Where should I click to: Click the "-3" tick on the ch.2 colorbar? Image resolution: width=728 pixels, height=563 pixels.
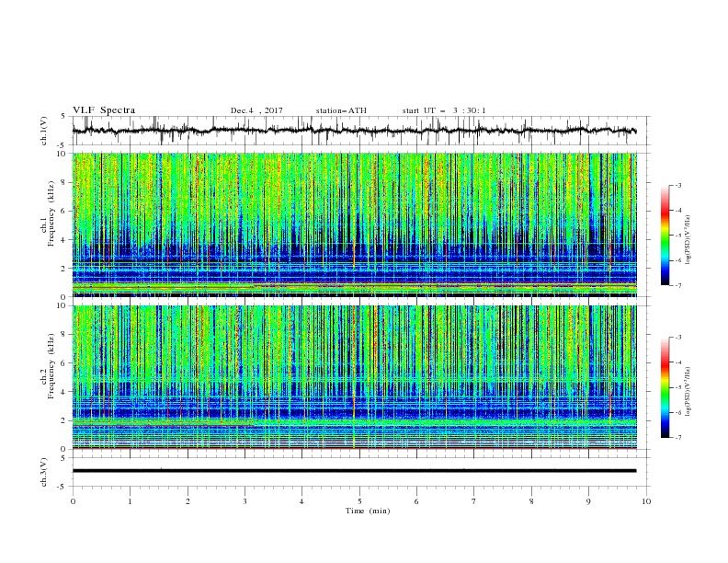point(678,338)
